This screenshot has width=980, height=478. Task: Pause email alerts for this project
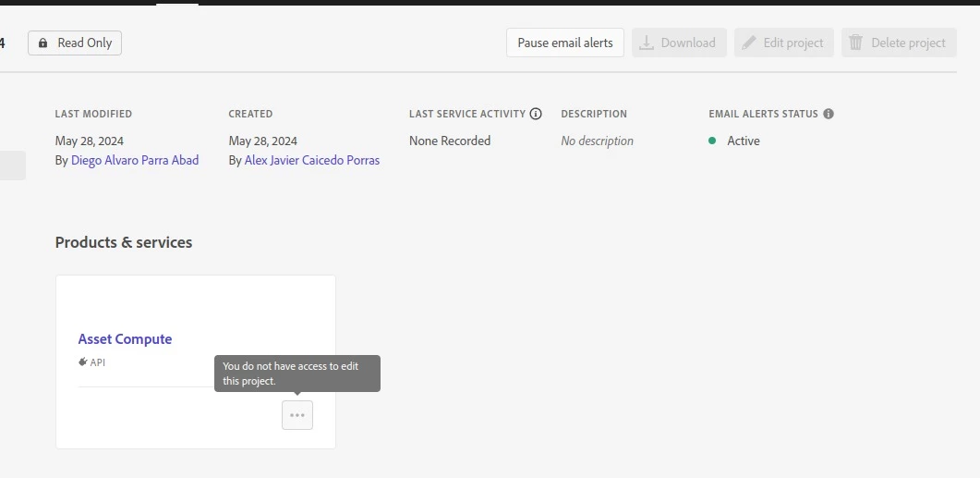click(x=565, y=43)
